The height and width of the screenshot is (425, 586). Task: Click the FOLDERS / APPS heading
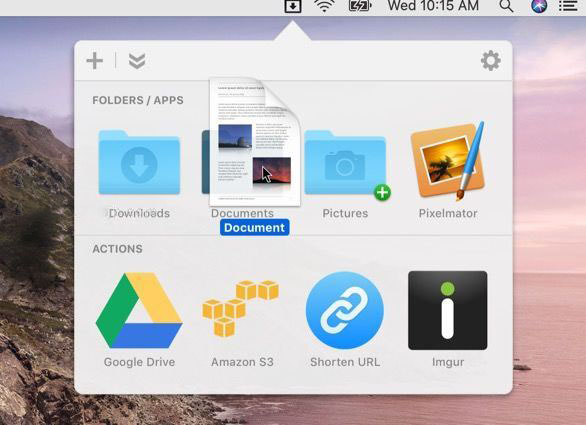pos(138,100)
